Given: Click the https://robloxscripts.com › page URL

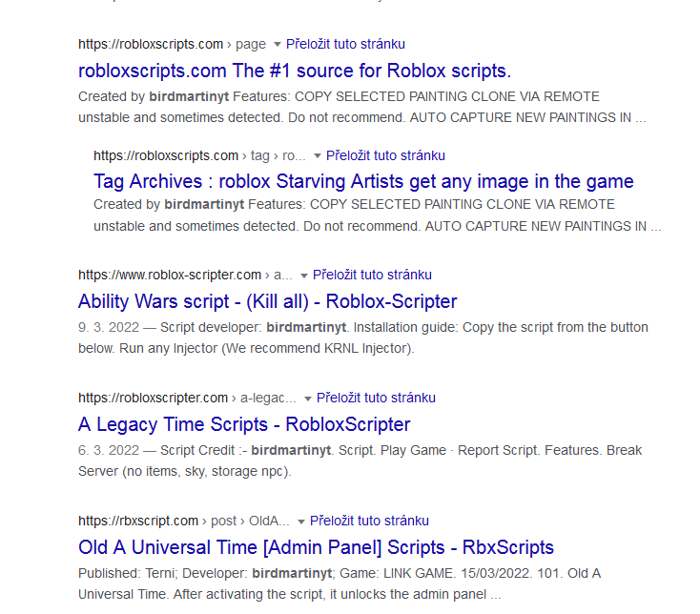Looking at the screenshot, I should click(x=172, y=44).
